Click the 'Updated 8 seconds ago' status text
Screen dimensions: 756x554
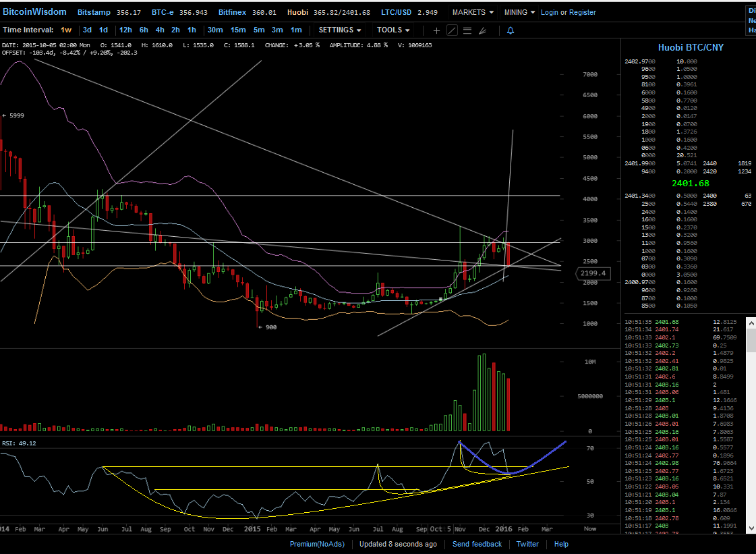(x=399, y=544)
